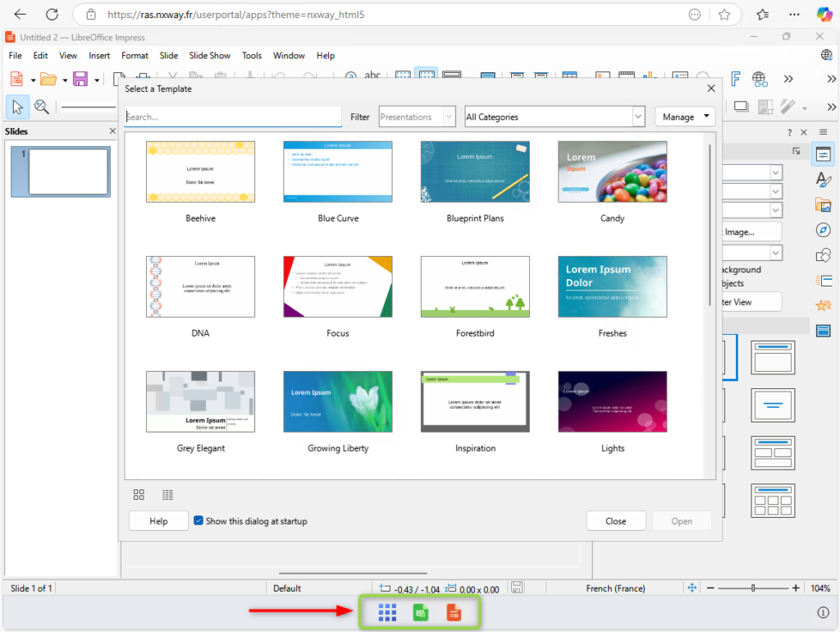840x632 pixels.
Task: Open the Window menu
Action: [x=289, y=55]
